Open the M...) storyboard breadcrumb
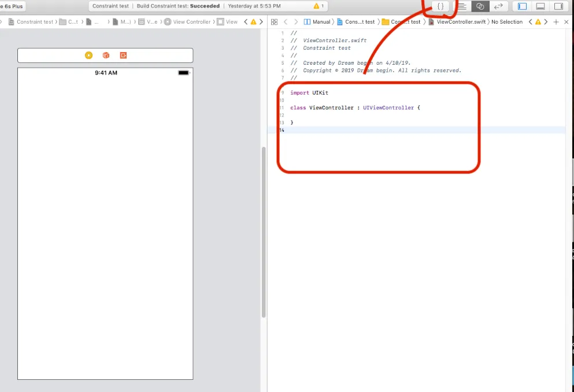 [121, 22]
